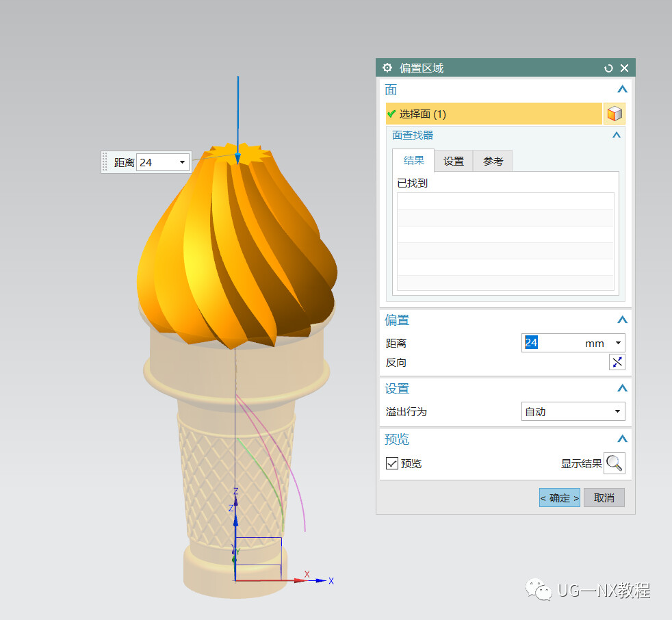Click the 已找到 results list
672x620 pixels.
point(505,242)
